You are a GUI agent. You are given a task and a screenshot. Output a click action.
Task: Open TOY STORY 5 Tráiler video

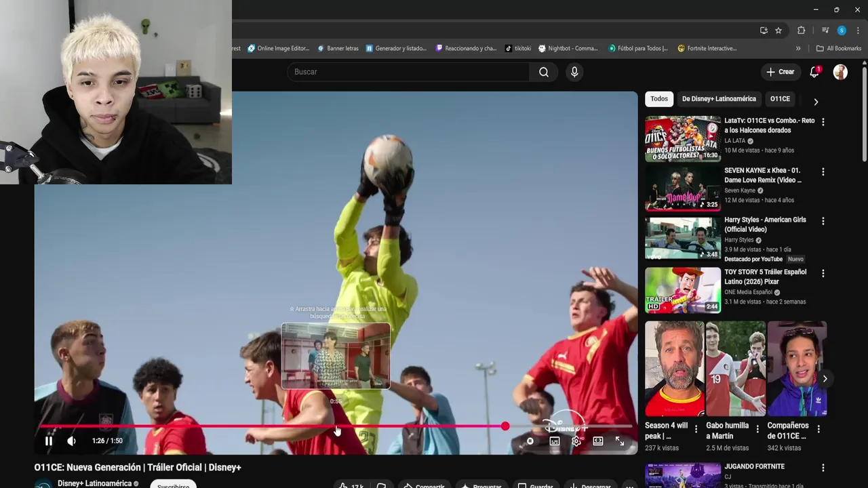[x=765, y=277]
